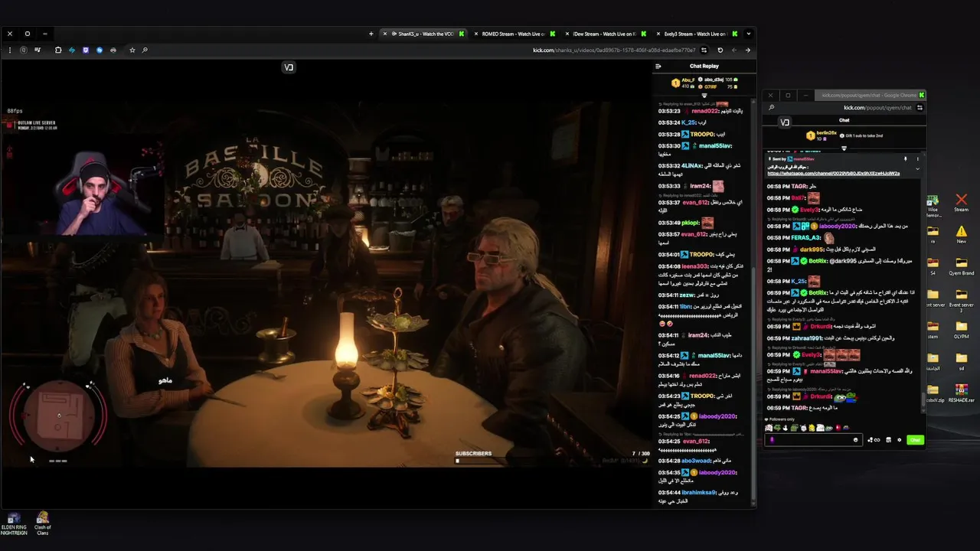Click username ibrahimksa9 in Chat Replay

tap(699, 492)
